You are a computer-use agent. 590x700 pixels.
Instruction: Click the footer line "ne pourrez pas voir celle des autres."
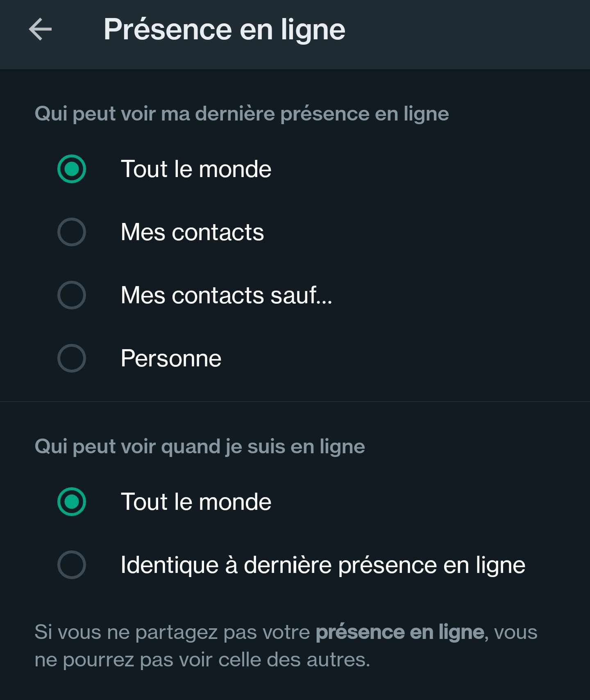tap(202, 660)
